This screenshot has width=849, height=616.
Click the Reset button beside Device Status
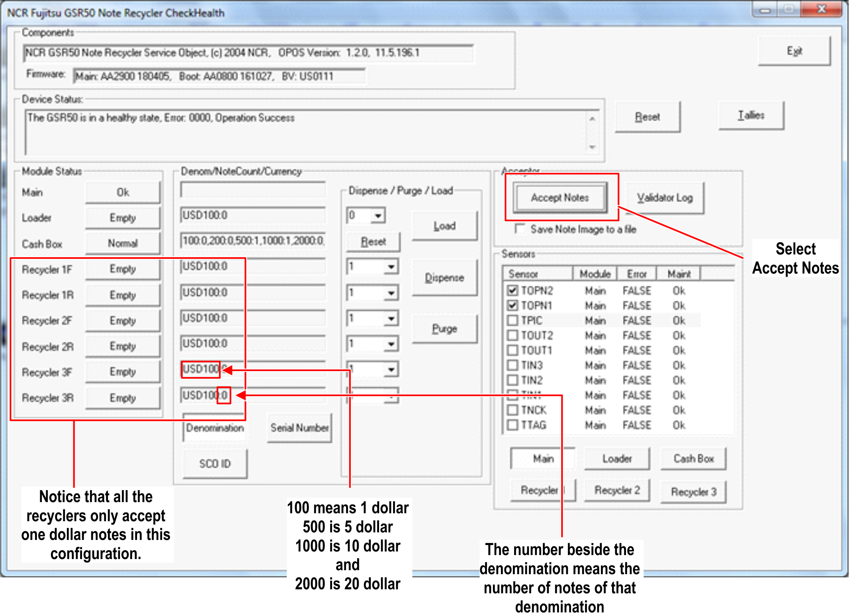[647, 117]
